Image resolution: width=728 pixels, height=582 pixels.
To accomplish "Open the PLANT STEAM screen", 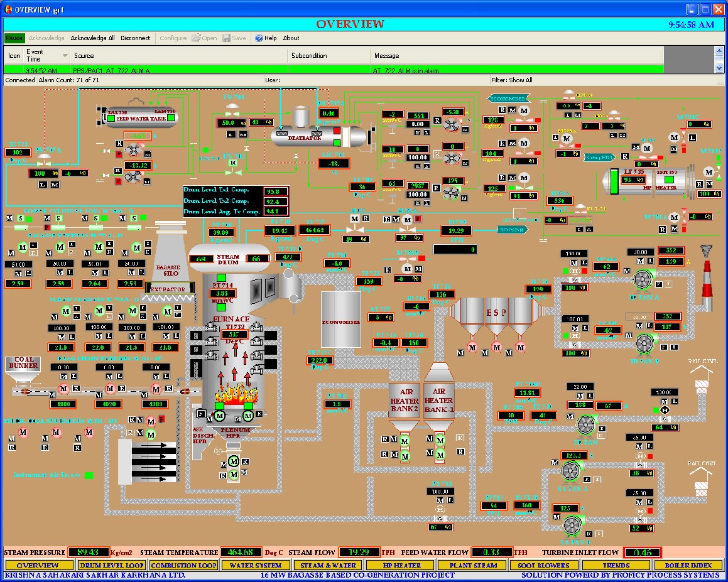I will (x=472, y=565).
